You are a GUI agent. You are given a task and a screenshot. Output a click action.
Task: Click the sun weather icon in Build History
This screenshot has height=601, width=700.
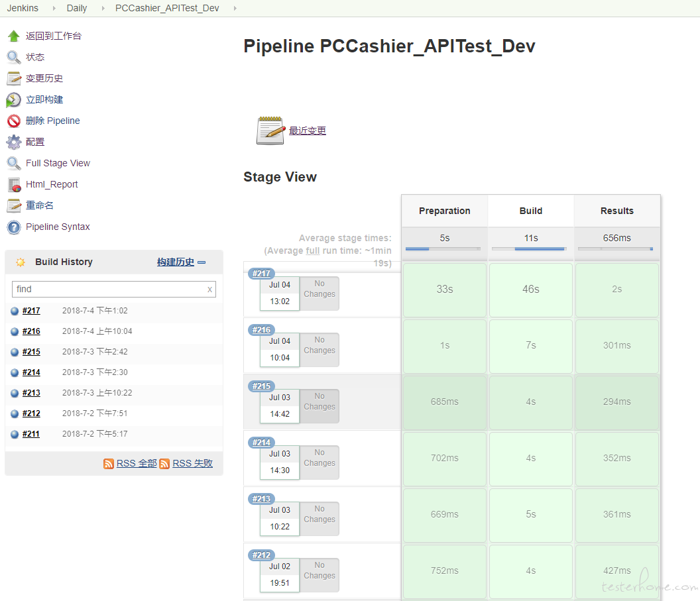pyautogui.click(x=21, y=262)
